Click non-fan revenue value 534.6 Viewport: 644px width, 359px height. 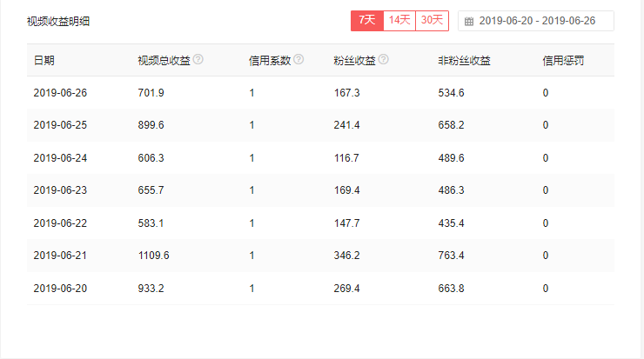point(451,93)
